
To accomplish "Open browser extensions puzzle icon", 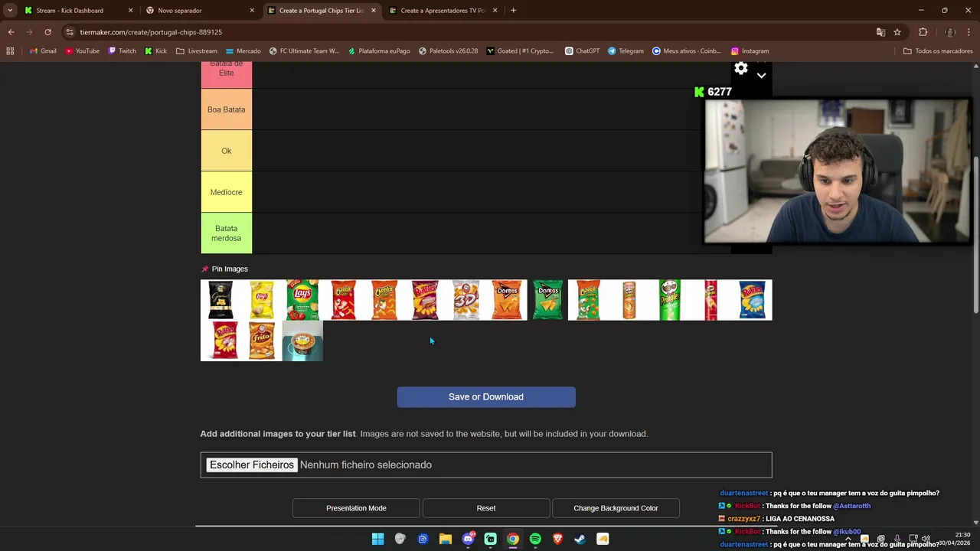I will [x=923, y=32].
